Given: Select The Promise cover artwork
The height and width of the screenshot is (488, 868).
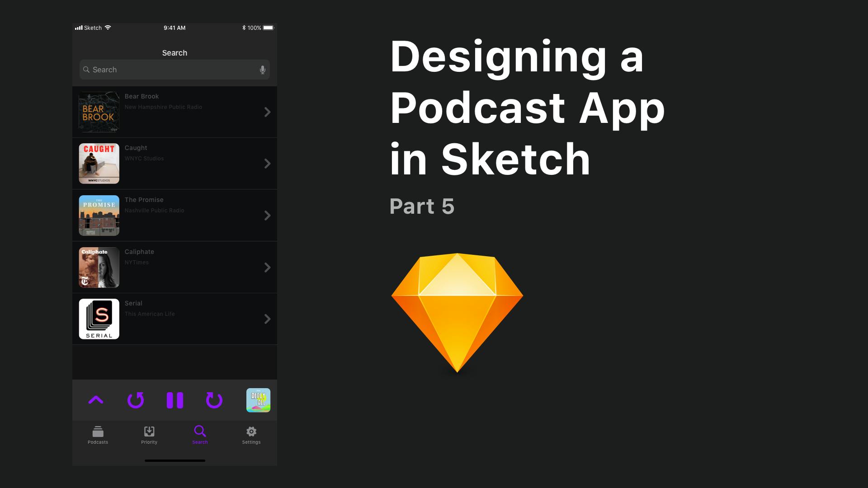Looking at the screenshot, I should click(x=99, y=216).
